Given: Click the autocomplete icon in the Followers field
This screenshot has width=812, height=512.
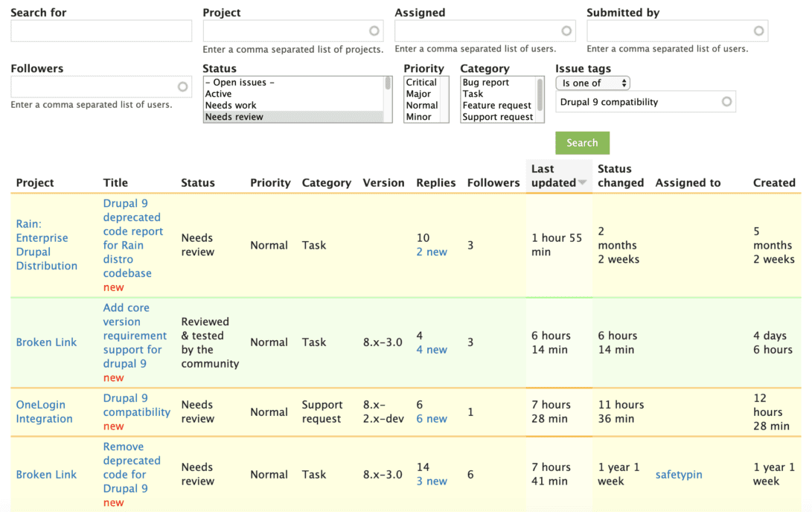Looking at the screenshot, I should coord(182,86).
